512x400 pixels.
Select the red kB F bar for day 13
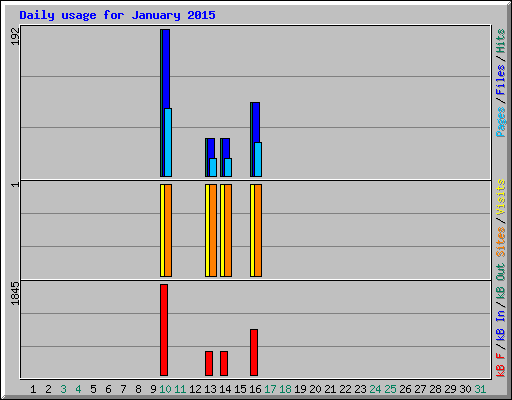209,363
